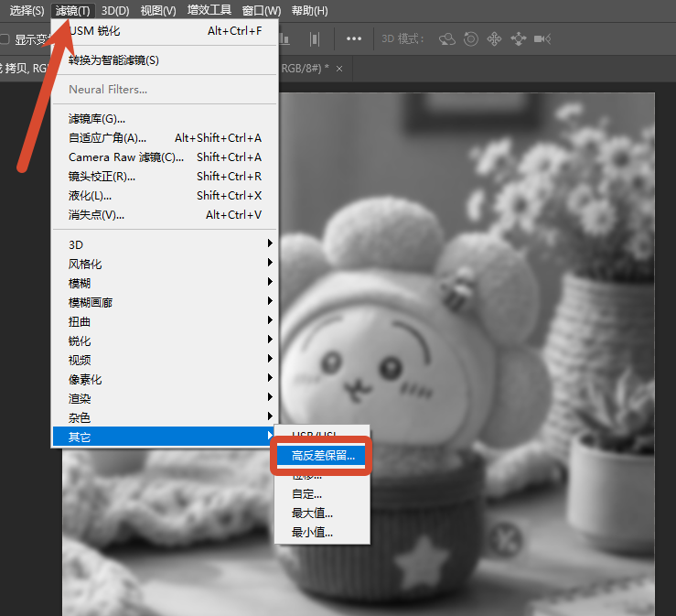Viewport: 676px width, 616px height.
Task: Open the 增效工具 menu
Action: pyautogui.click(x=209, y=10)
